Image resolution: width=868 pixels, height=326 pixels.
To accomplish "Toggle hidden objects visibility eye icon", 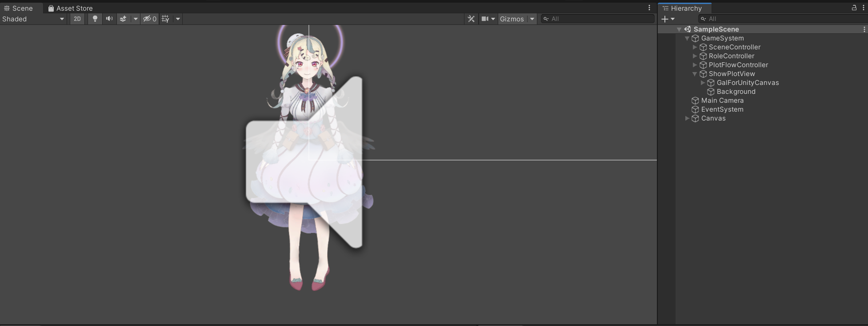I will click(x=149, y=19).
